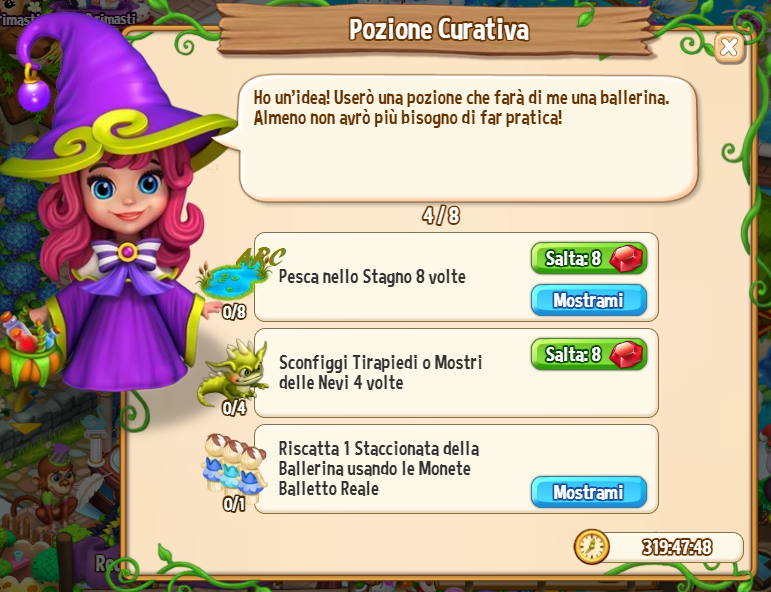Show me where to fish in the pond

coord(589,300)
